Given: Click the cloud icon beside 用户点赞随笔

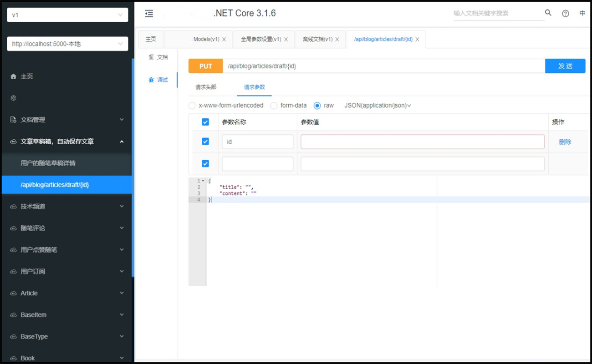Looking at the screenshot, I should [13, 250].
